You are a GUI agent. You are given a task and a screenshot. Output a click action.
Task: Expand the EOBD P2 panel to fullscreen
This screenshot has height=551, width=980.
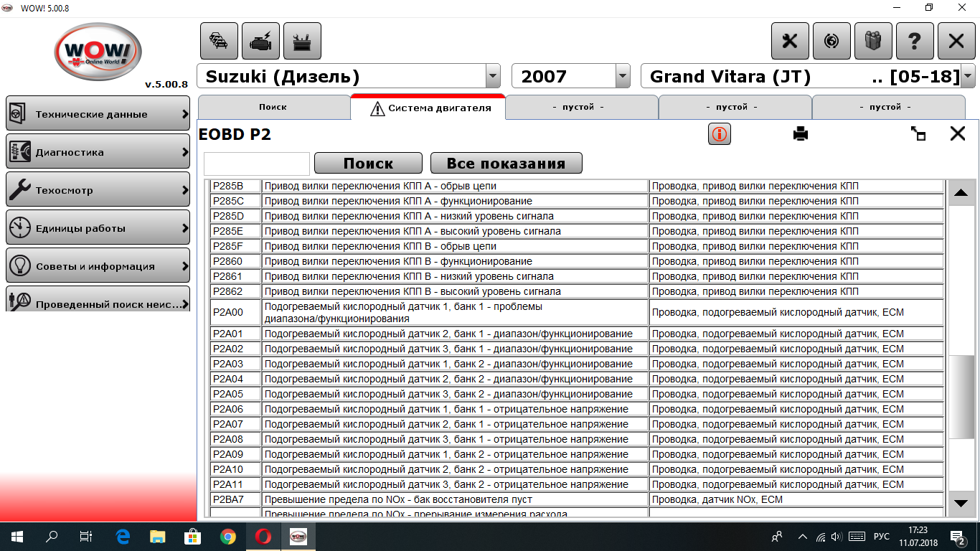918,134
